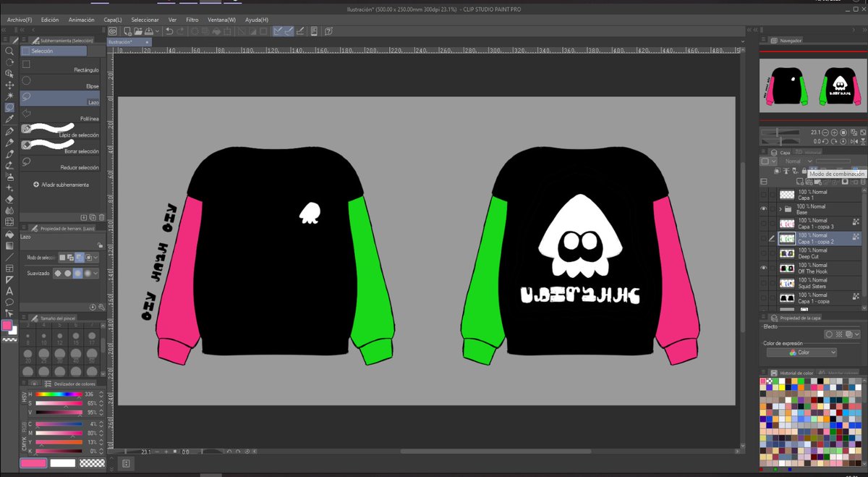Screen dimensions: 868x477
Task: Open the Ventana(W) menu
Action: [x=221, y=20]
